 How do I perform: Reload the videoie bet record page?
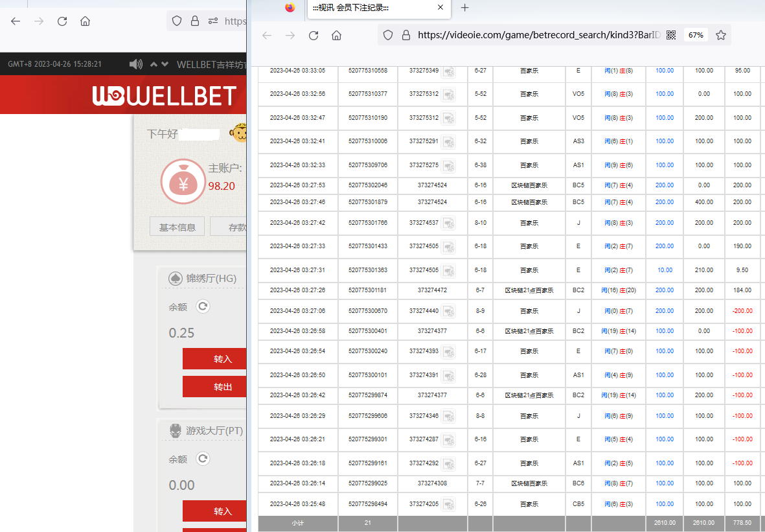point(314,35)
